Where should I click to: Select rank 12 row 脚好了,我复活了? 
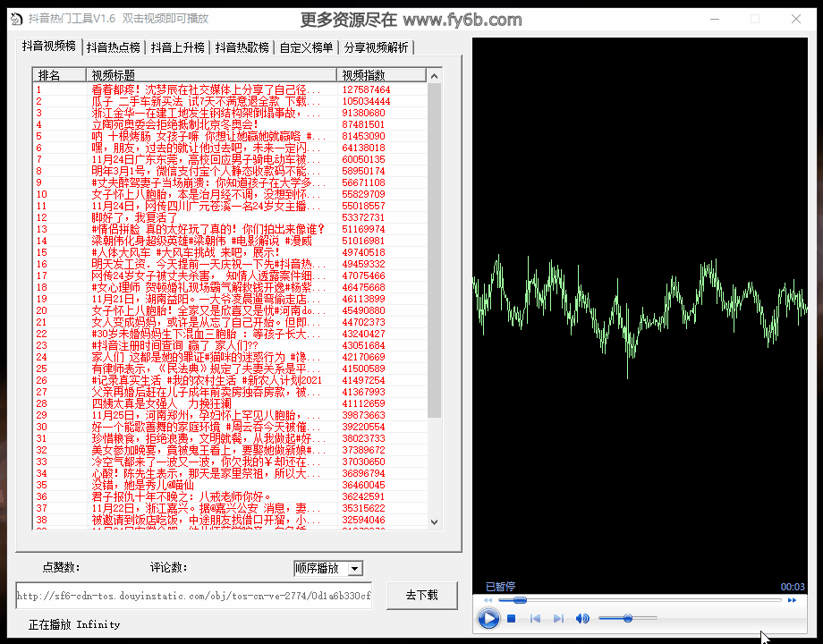point(230,217)
